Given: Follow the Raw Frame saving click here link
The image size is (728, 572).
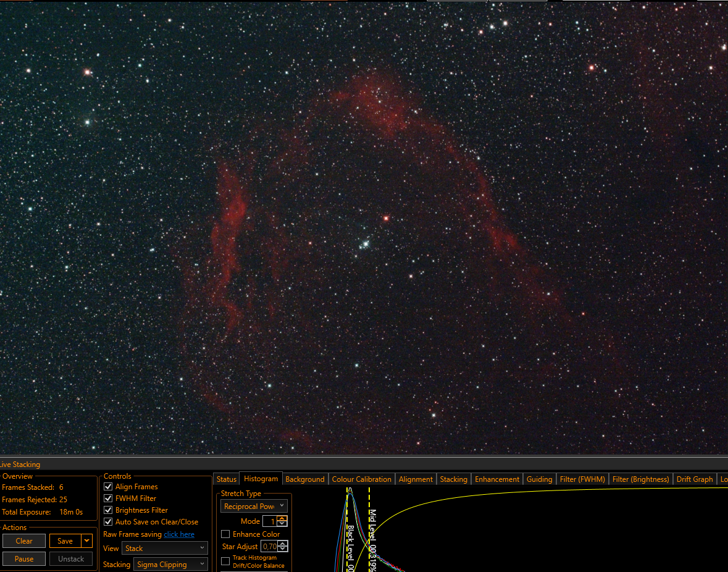Looking at the screenshot, I should [179, 534].
